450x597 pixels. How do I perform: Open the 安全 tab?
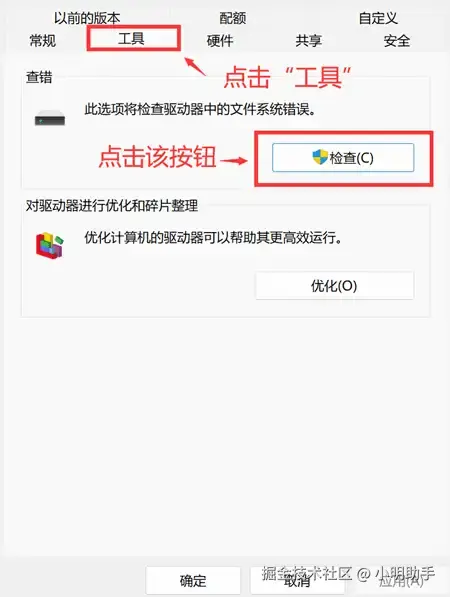click(x=397, y=40)
